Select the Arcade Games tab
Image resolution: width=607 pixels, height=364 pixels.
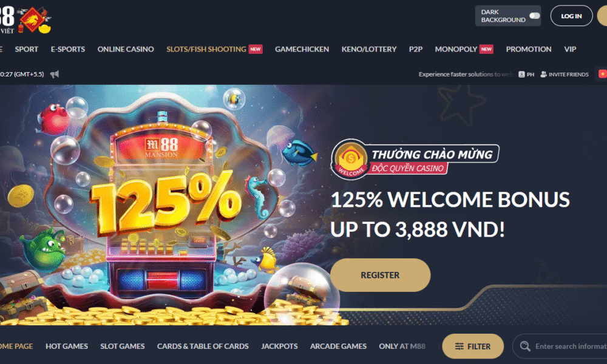pos(338,346)
